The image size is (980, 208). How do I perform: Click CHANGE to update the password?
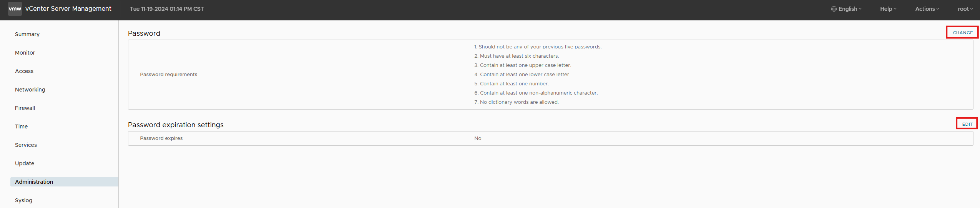coord(962,33)
